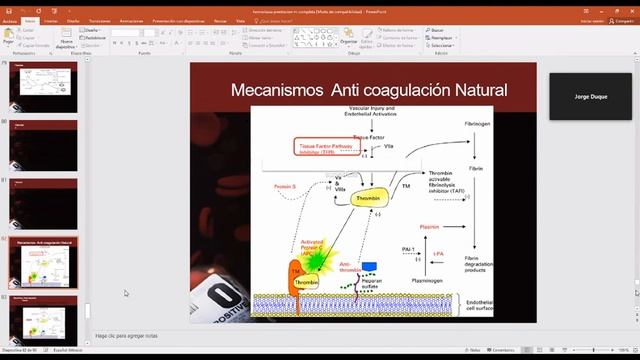640x360 pixels.
Task: Toggle strikethrough formatting
Action: pyautogui.click(x=144, y=43)
